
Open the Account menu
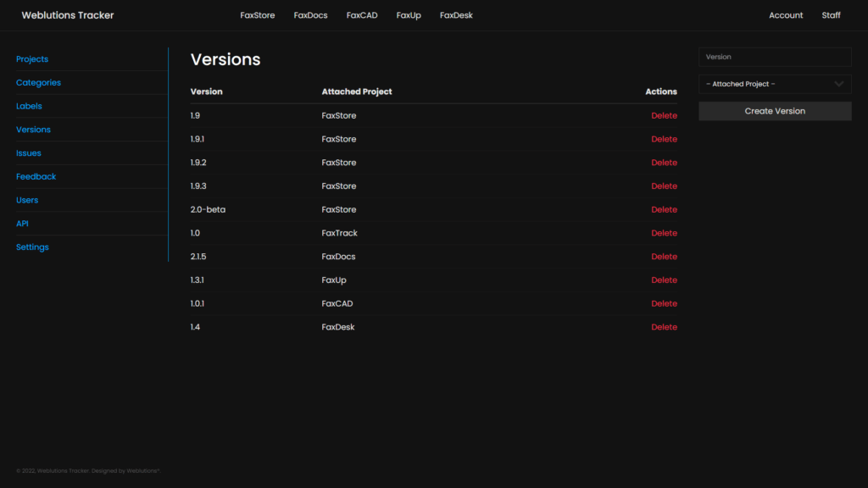(x=786, y=14)
